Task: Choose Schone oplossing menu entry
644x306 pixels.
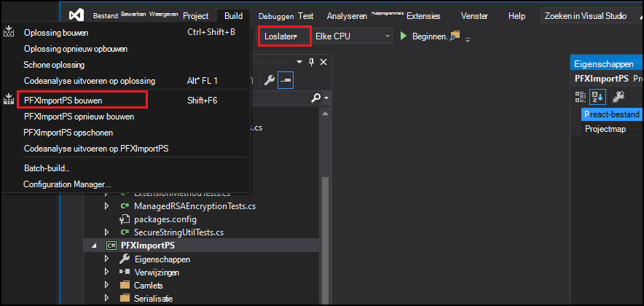Action: (125, 65)
